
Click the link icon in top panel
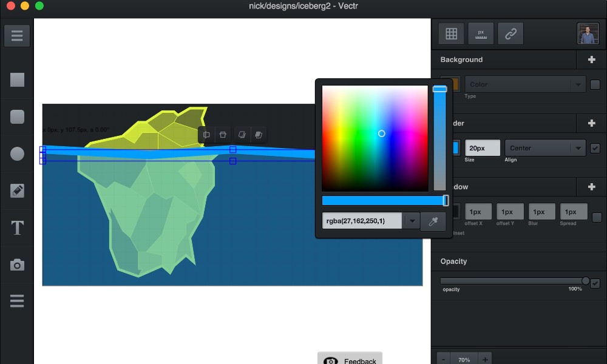pos(510,34)
